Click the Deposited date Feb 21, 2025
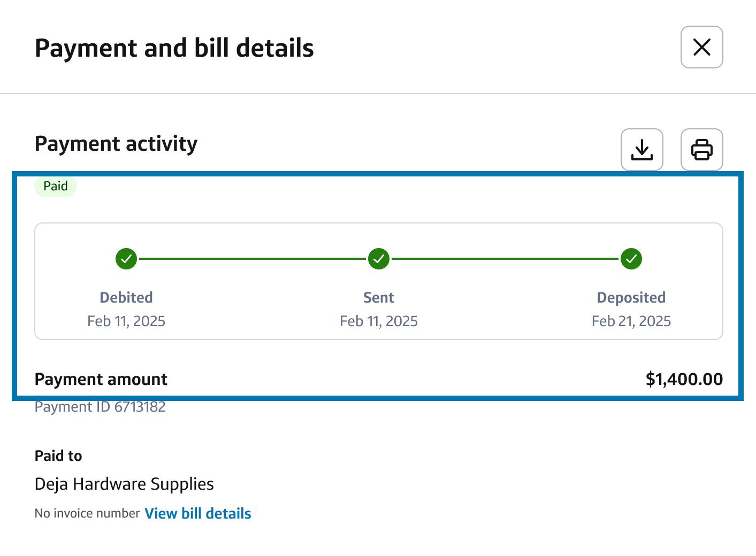 click(x=631, y=321)
